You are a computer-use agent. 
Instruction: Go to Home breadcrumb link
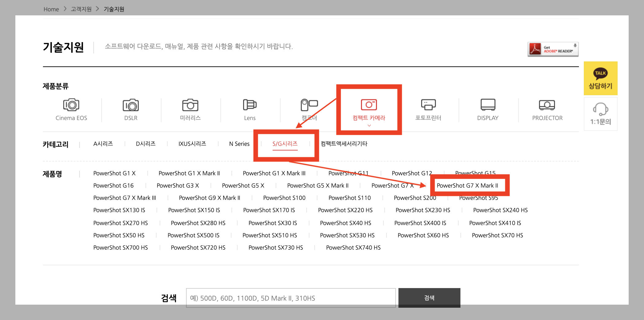(51, 9)
